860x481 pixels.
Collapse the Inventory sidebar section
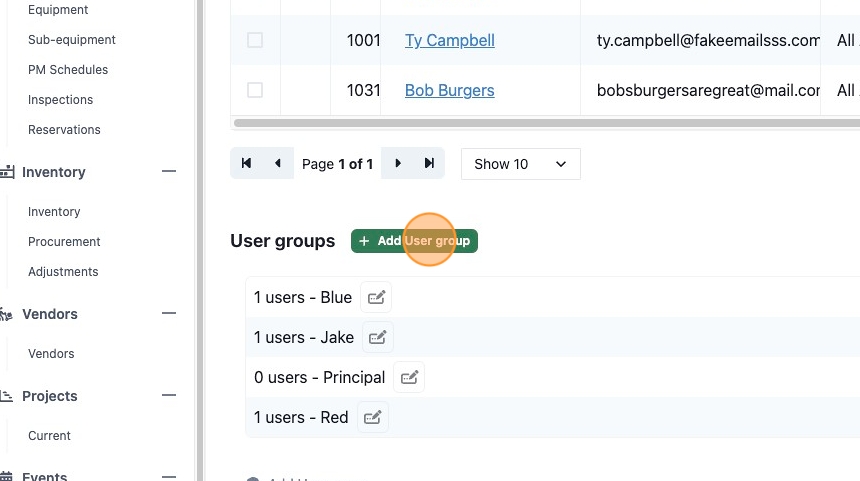click(x=169, y=172)
